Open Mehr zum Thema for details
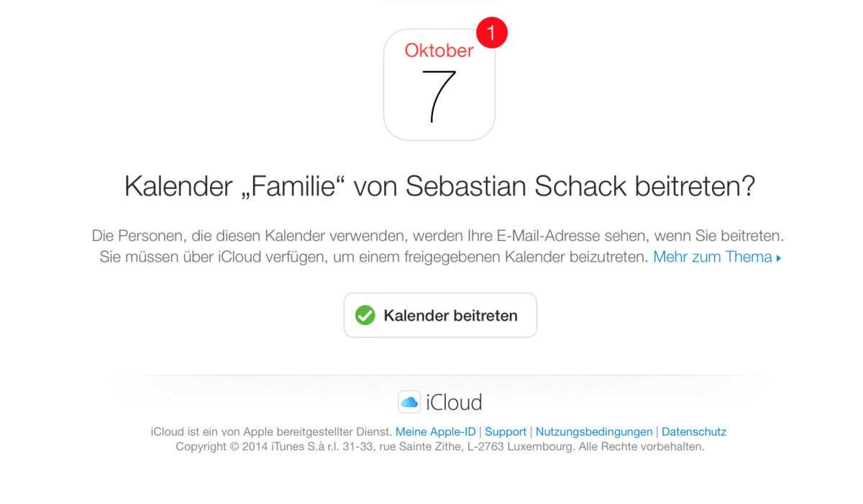Image resolution: width=863 pixels, height=504 pixels. 712,257
